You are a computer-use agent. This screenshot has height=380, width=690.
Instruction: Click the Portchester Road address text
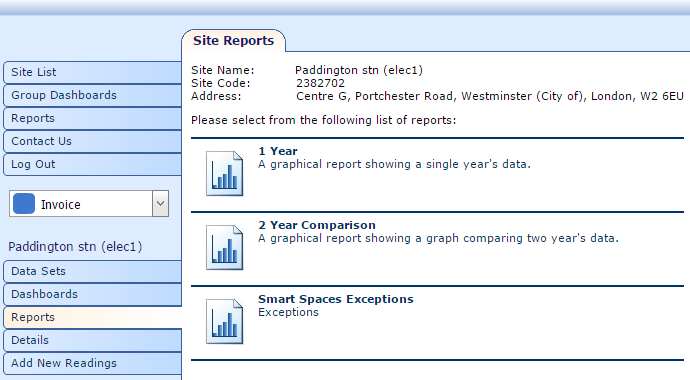(x=490, y=96)
